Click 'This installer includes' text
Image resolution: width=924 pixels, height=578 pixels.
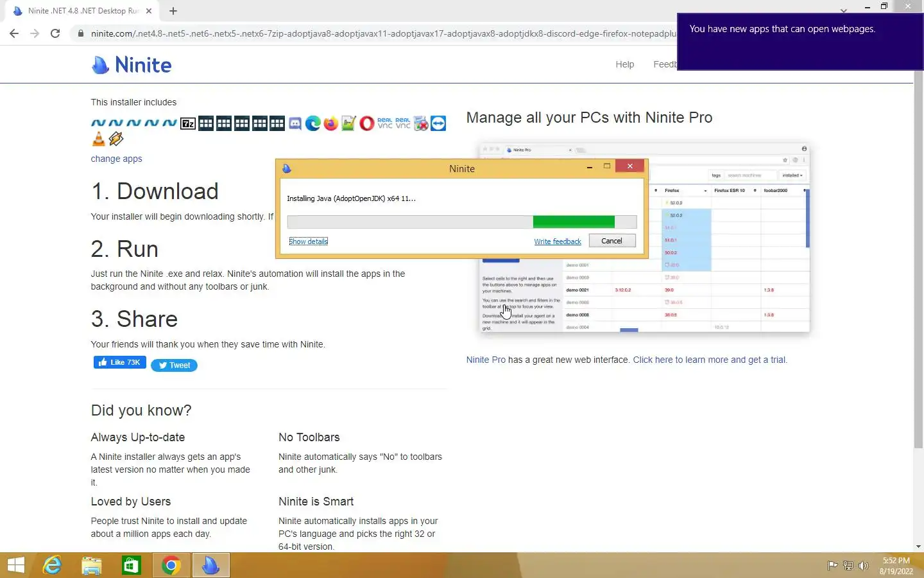[133, 102]
